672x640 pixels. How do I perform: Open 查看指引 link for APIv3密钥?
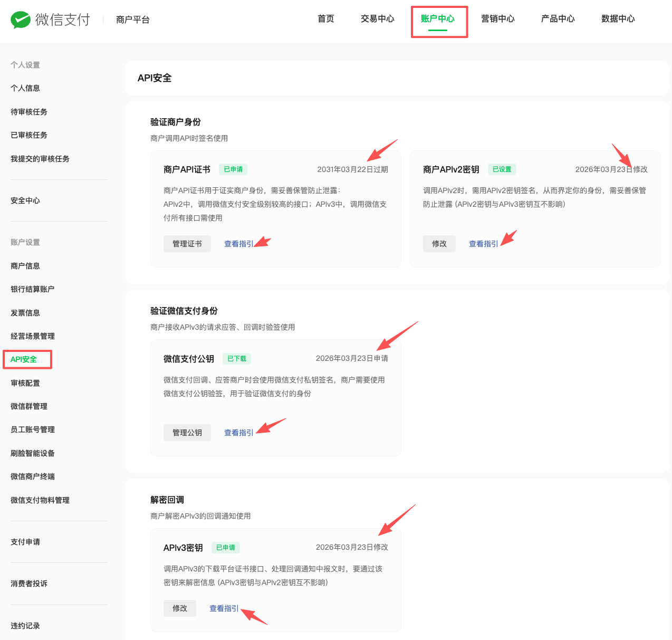(224, 608)
